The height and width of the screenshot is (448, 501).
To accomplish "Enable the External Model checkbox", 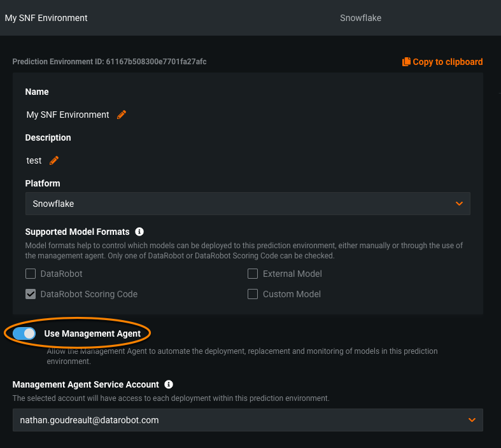I will [253, 274].
